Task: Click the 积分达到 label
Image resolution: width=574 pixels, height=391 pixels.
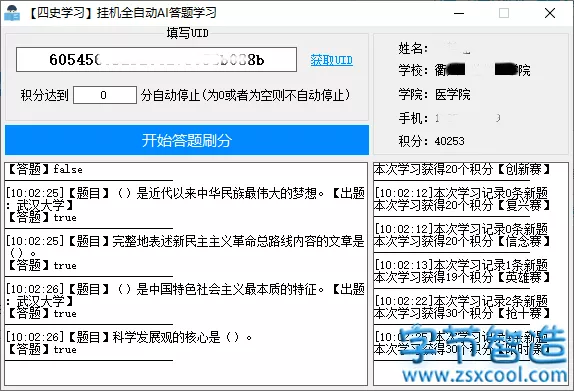Action: [x=44, y=95]
